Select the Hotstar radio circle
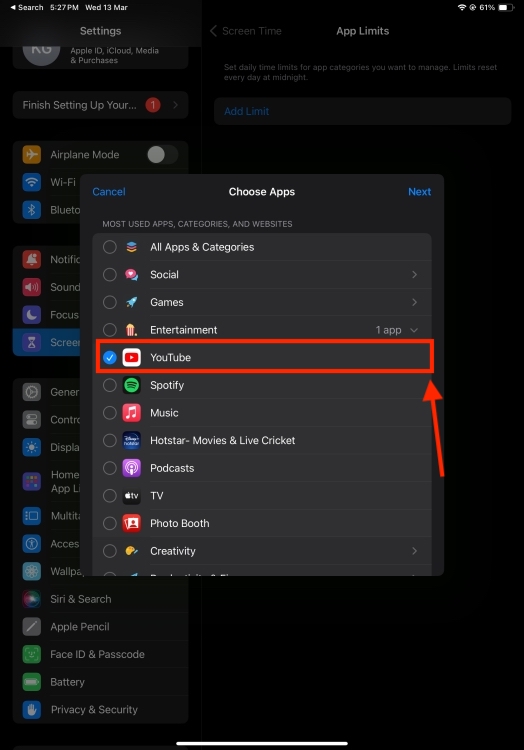The height and width of the screenshot is (750, 524). pos(109,440)
